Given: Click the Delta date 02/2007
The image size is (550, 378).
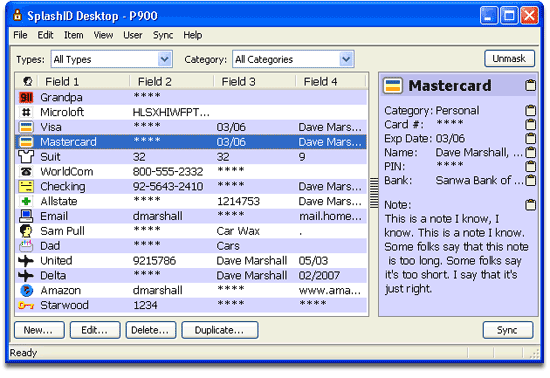Looking at the screenshot, I should click(x=319, y=276).
